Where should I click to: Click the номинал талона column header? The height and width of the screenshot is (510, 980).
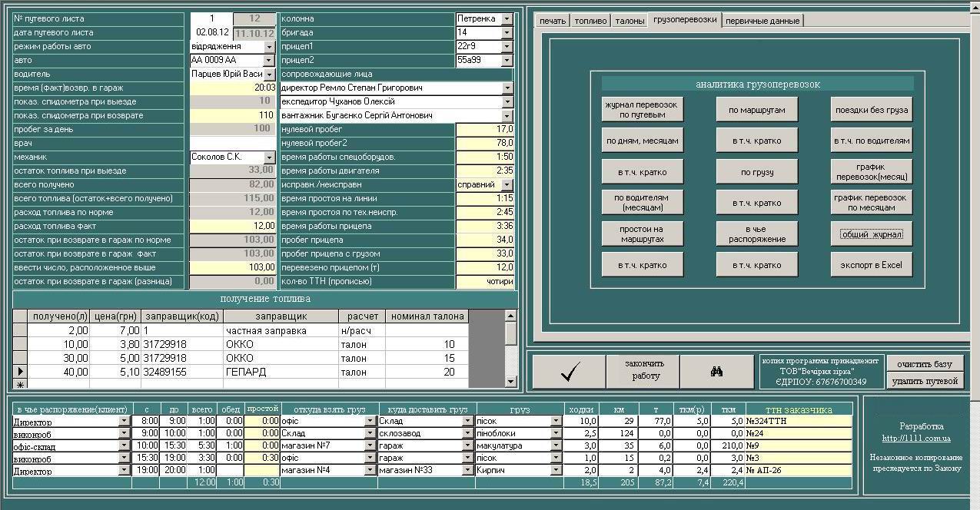click(427, 316)
